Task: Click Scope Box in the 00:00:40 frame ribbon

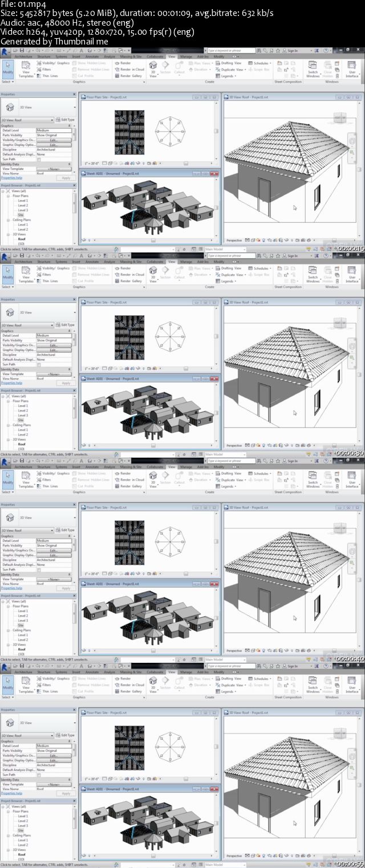Action: coord(259,480)
